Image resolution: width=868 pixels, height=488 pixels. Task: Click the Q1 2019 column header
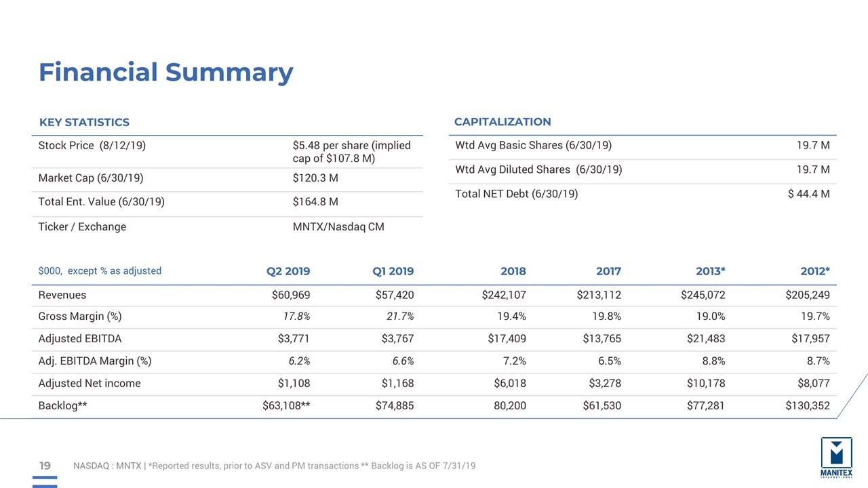click(393, 271)
